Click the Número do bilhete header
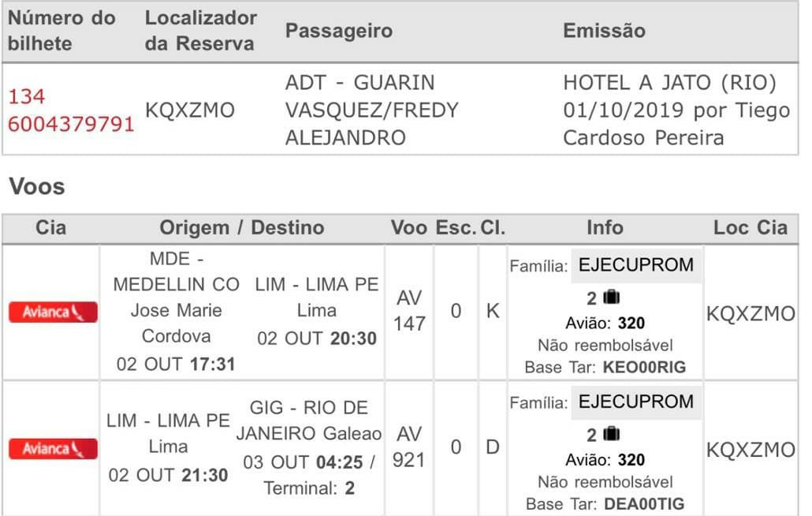 (x=61, y=31)
